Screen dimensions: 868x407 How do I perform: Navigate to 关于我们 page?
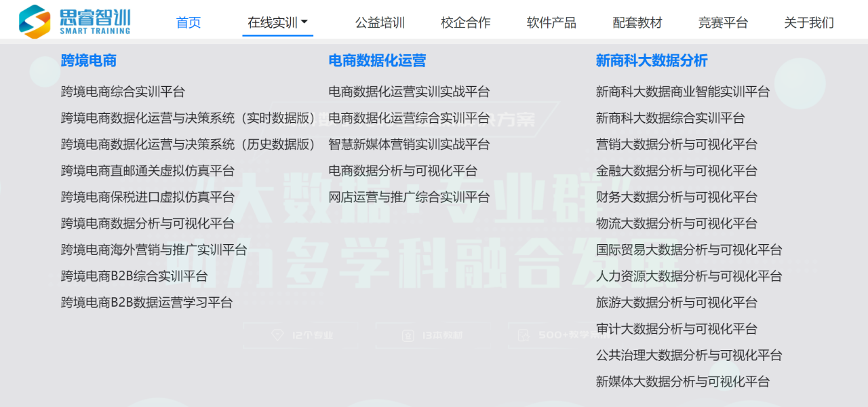(809, 23)
